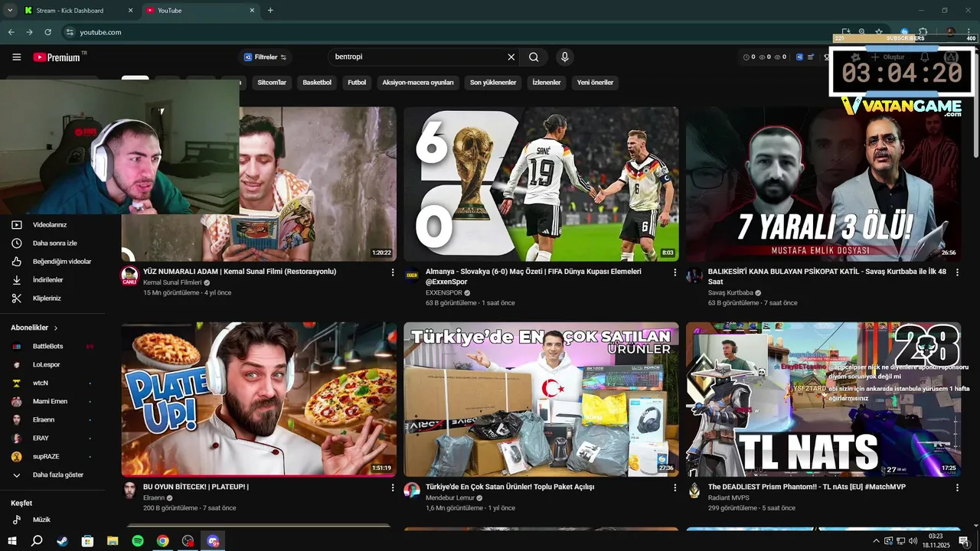Open Elraenn subscription channel in sidebar
The width and height of the screenshot is (980, 551).
(54, 420)
